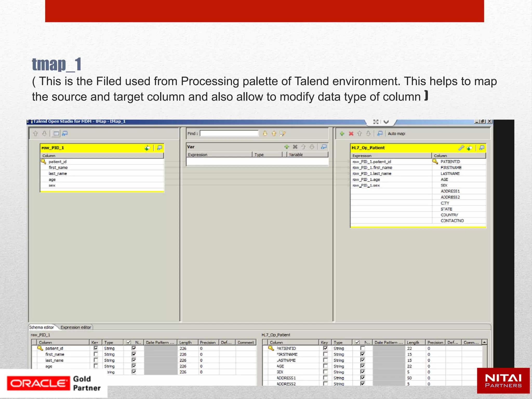The height and width of the screenshot is (399, 532).
Task: Find previous match with up arrow beside Find
Action: [274, 134]
